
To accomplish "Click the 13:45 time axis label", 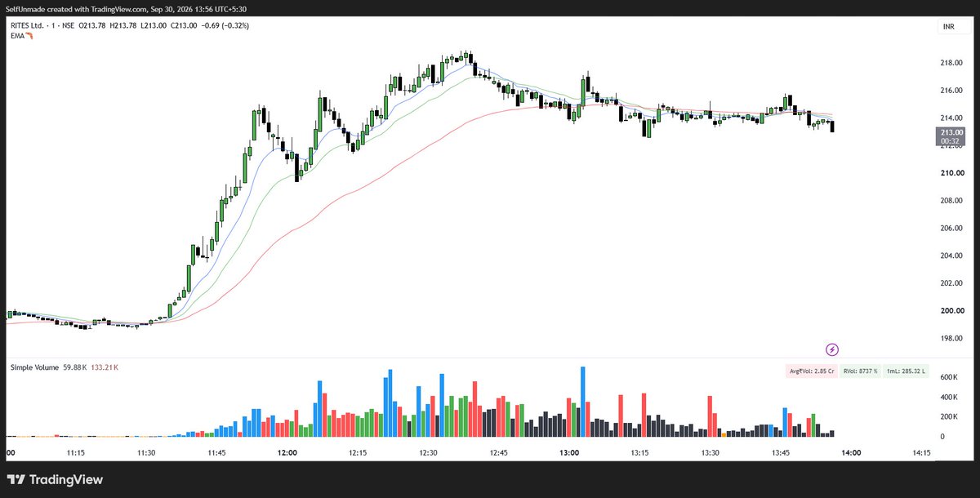I will point(781,453).
